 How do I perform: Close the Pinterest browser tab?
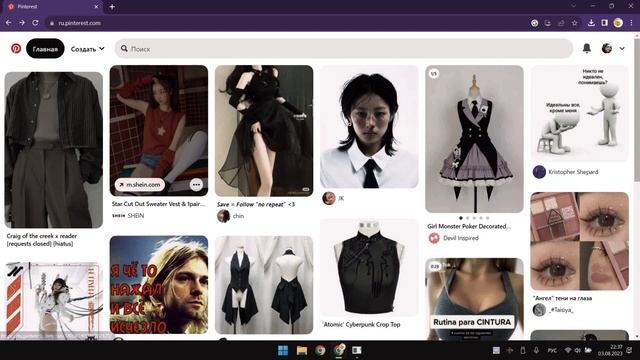[x=96, y=7]
